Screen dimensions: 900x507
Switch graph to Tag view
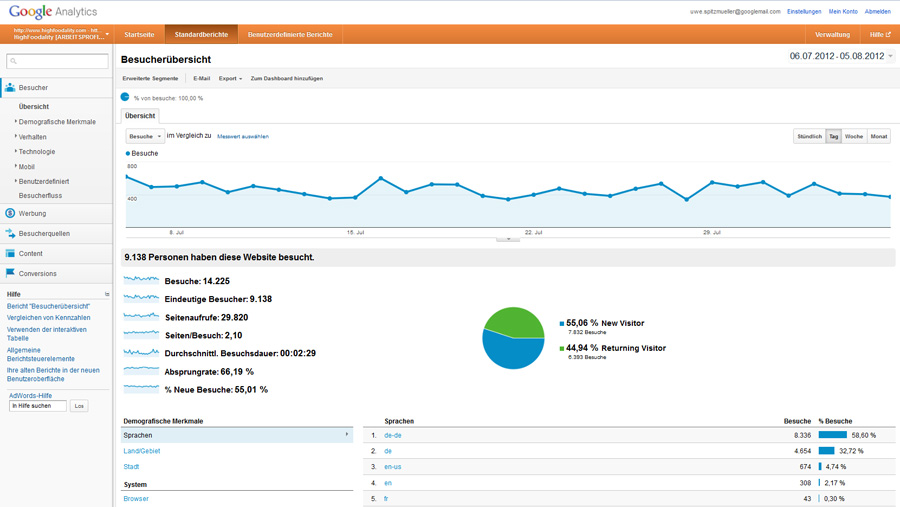pos(833,136)
